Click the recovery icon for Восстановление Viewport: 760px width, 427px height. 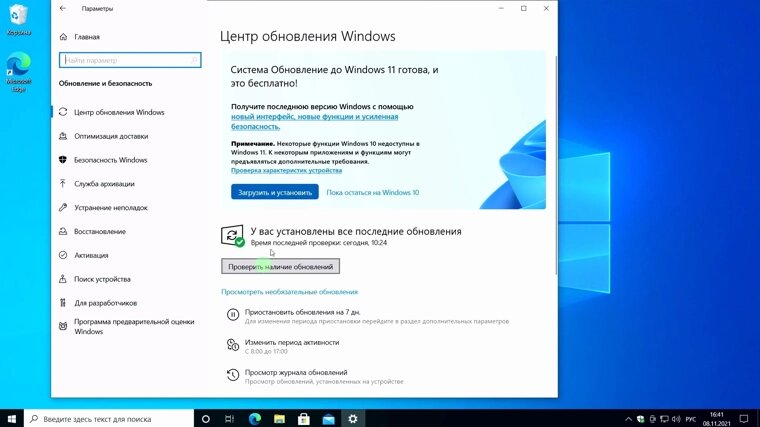63,231
